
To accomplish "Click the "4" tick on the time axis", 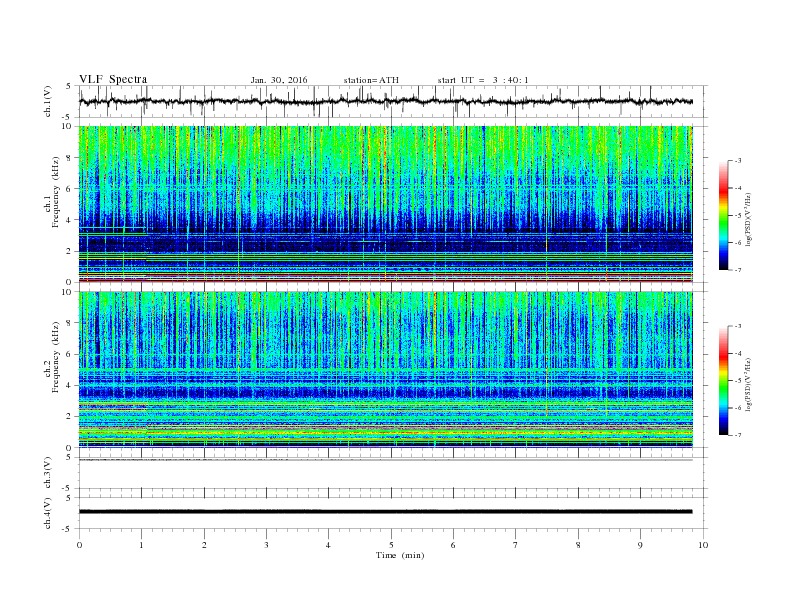I will (328, 545).
